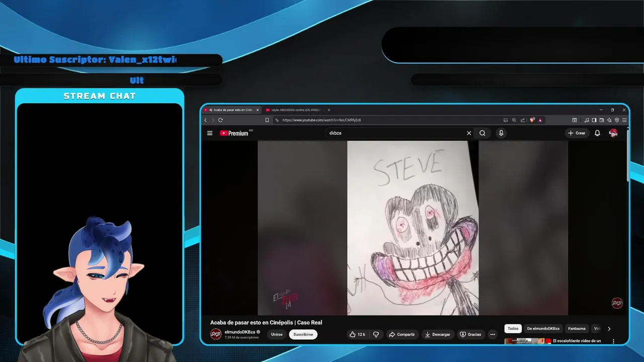
Task: Dislike the video
Action: [376, 334]
